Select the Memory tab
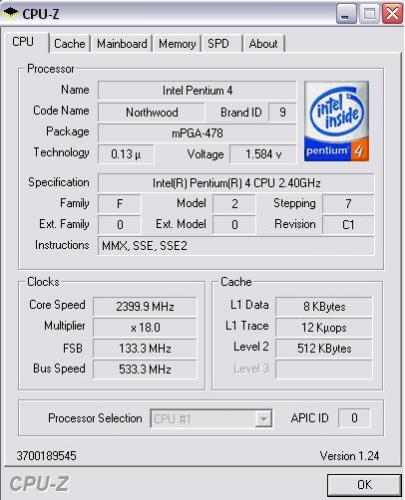Viewport: 405px width, 500px height. pos(177,44)
